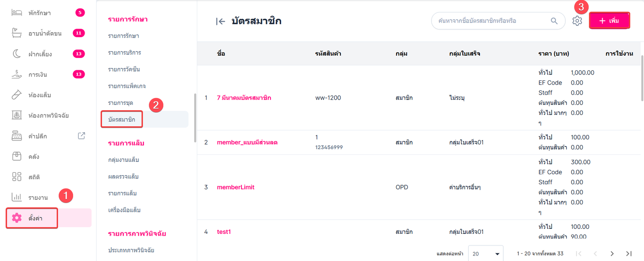Screen dimensions: 644x261
Task: Expand the rows-per-page dropdown showing 20
Action: pyautogui.click(x=486, y=254)
